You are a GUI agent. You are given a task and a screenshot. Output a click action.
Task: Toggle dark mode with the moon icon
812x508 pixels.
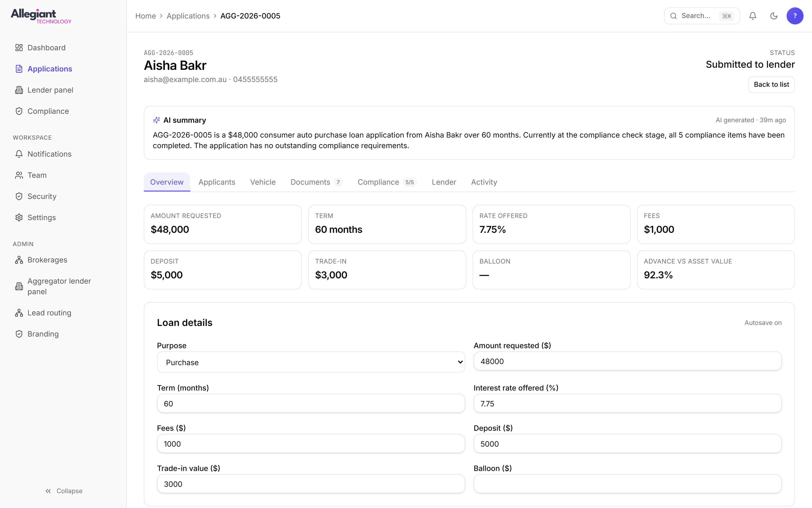774,16
